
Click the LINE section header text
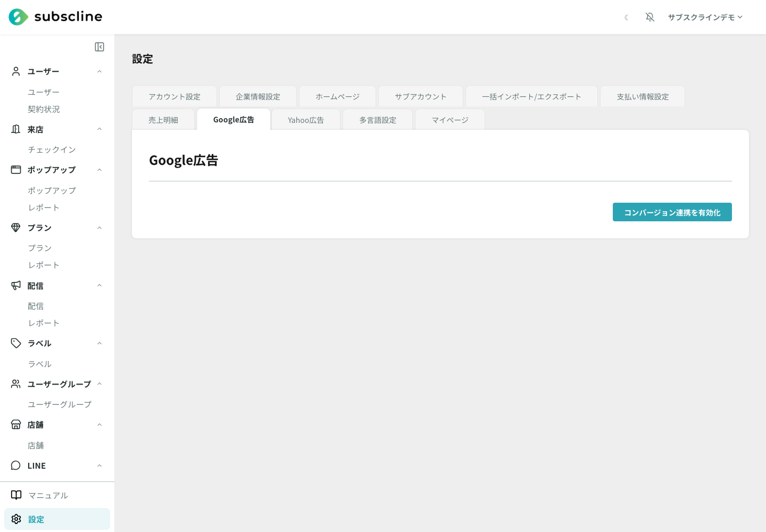37,465
